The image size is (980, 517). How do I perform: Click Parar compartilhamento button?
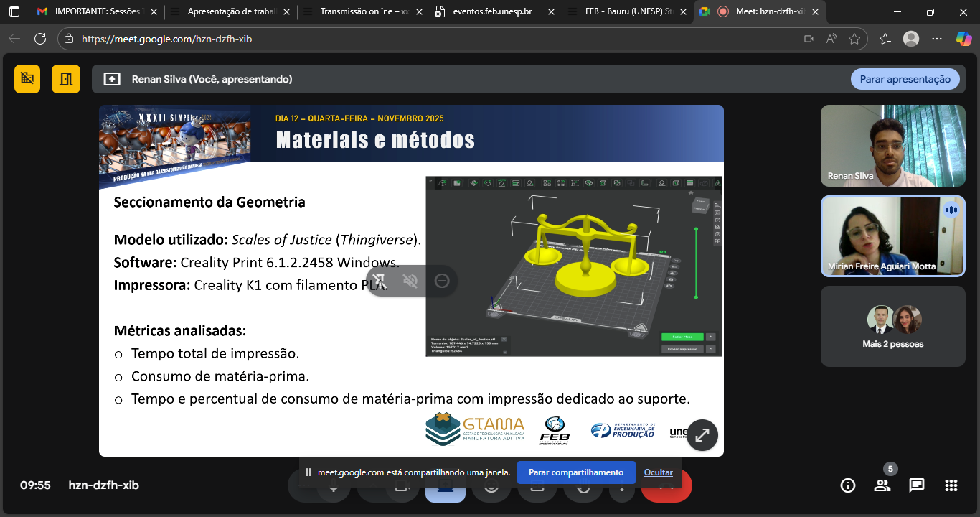(576, 472)
